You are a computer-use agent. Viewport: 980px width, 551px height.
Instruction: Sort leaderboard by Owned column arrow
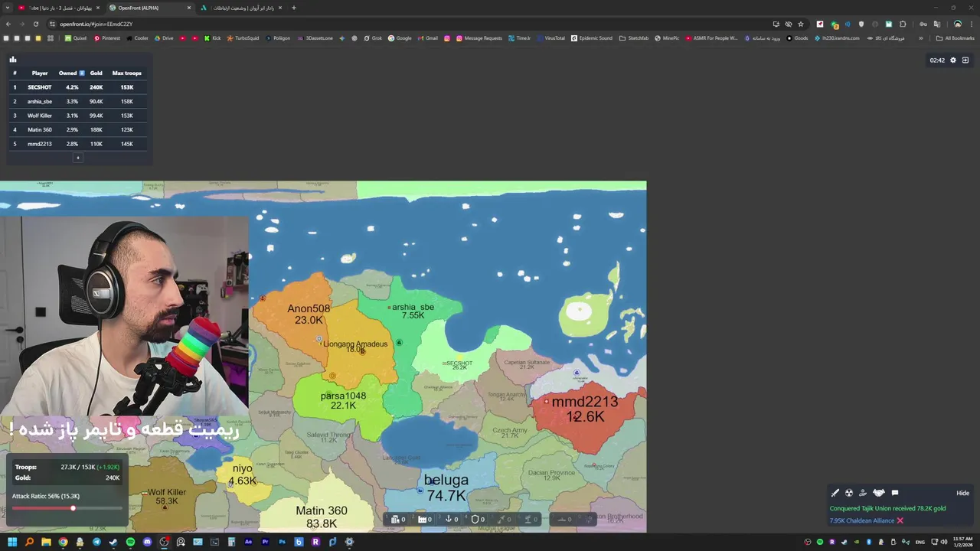[82, 73]
